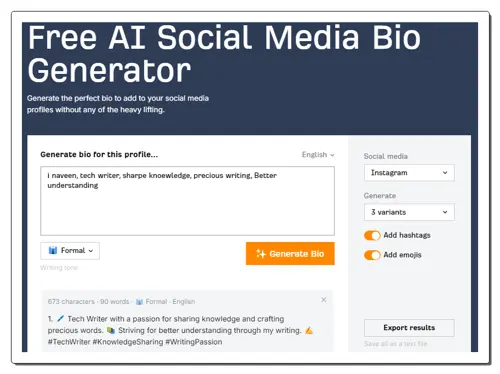Disable the Add emojis switch

point(372,255)
